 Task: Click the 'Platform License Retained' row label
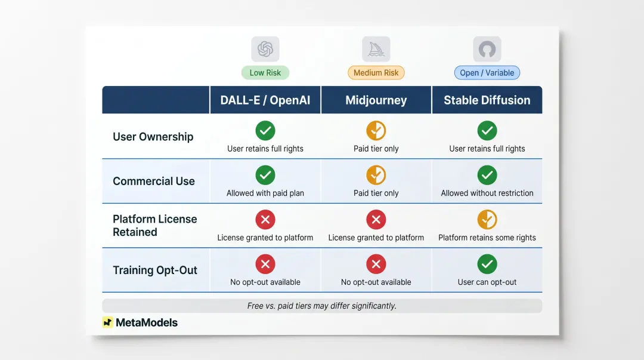pyautogui.click(x=155, y=226)
